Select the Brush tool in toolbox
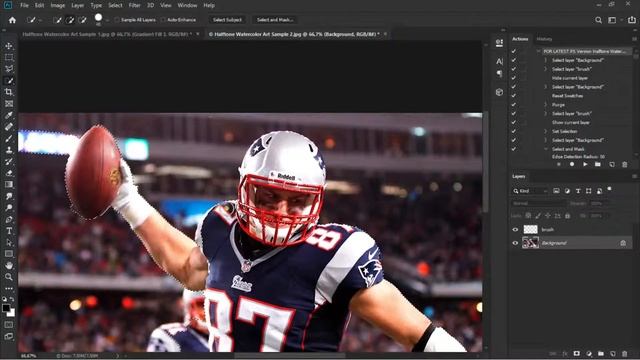Screen dimensions: 640x360 point(9,138)
